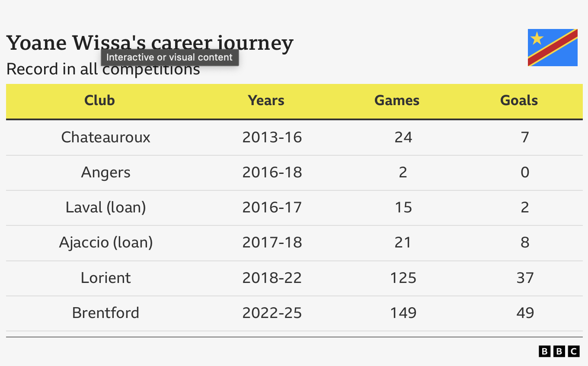Click the 2013-16 years cell

coord(272,137)
